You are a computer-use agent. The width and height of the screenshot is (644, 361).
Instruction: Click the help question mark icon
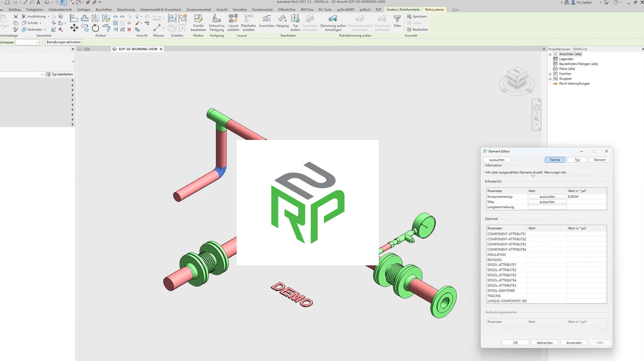coord(616,2)
